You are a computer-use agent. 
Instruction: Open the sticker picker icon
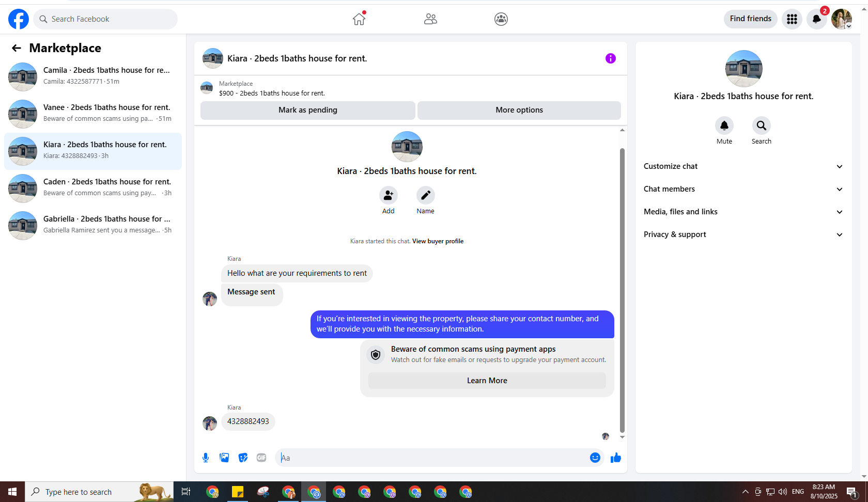tap(243, 458)
